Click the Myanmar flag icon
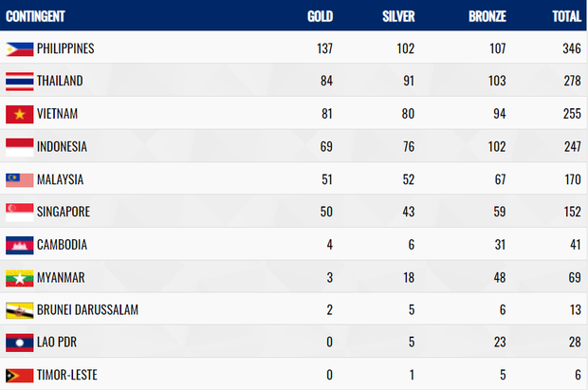 pyautogui.click(x=20, y=278)
